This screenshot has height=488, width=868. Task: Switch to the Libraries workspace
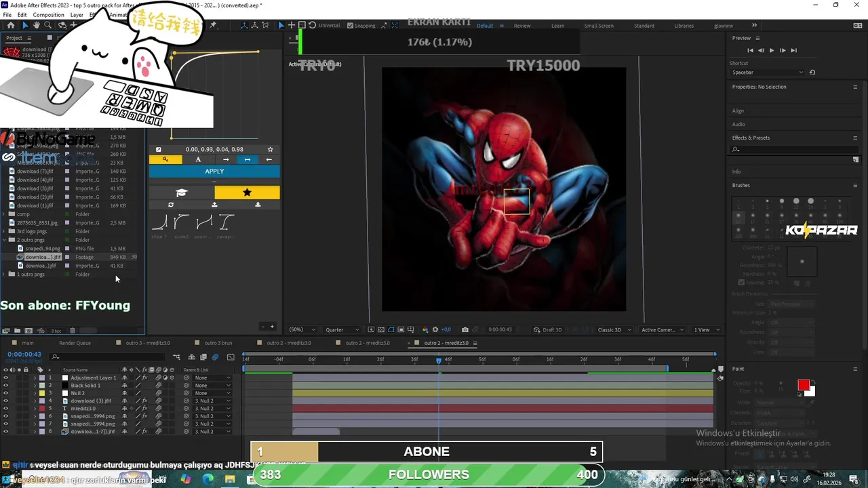(x=684, y=26)
